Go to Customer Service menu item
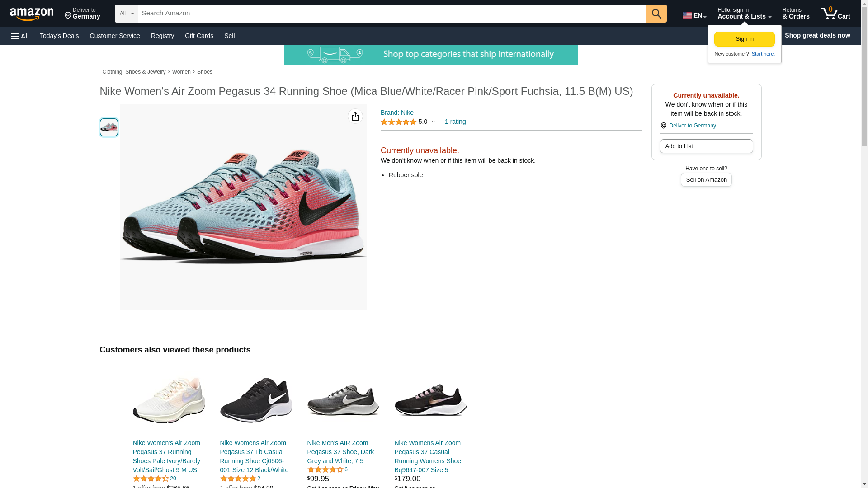 coord(115,36)
